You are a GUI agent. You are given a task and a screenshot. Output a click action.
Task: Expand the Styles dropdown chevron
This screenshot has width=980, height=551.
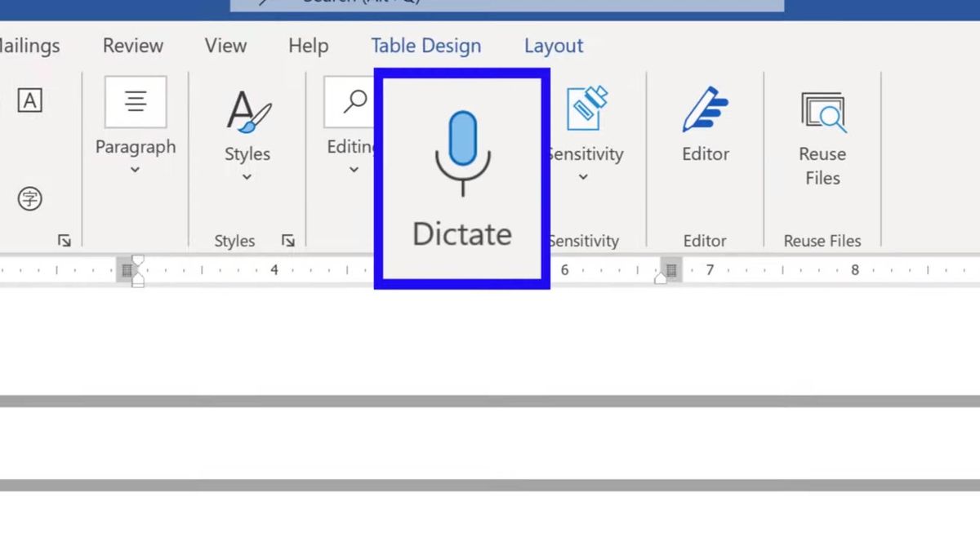click(x=247, y=176)
